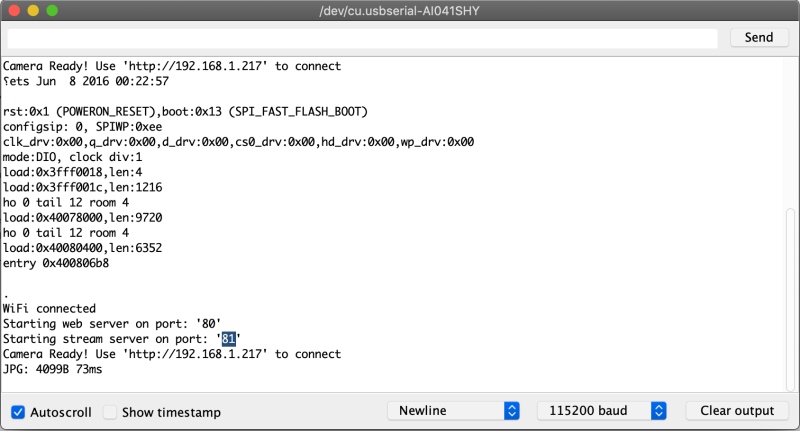The width and height of the screenshot is (800, 431).
Task: Click the 'mode:DIO, clock div:1' line
Action: point(72,157)
